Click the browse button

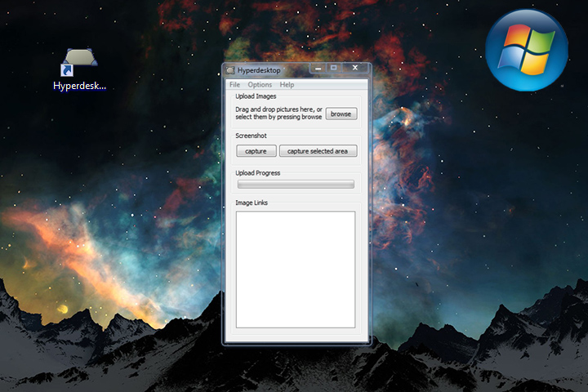[341, 114]
